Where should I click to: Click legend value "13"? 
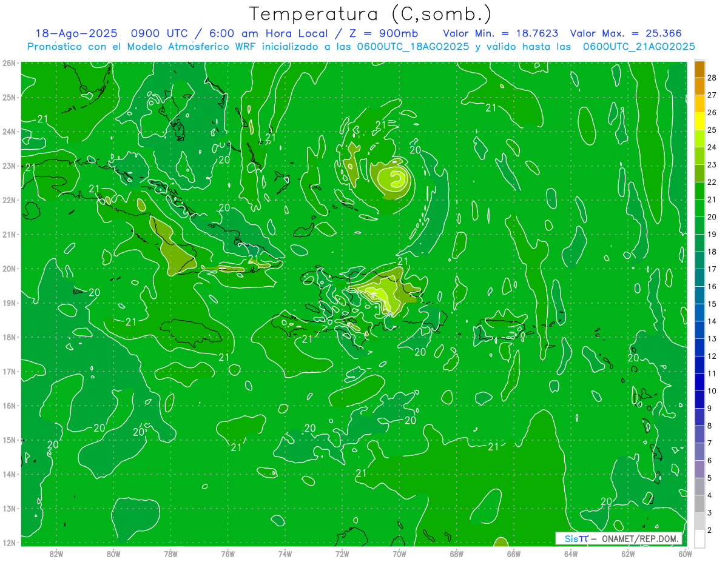pyautogui.click(x=712, y=339)
